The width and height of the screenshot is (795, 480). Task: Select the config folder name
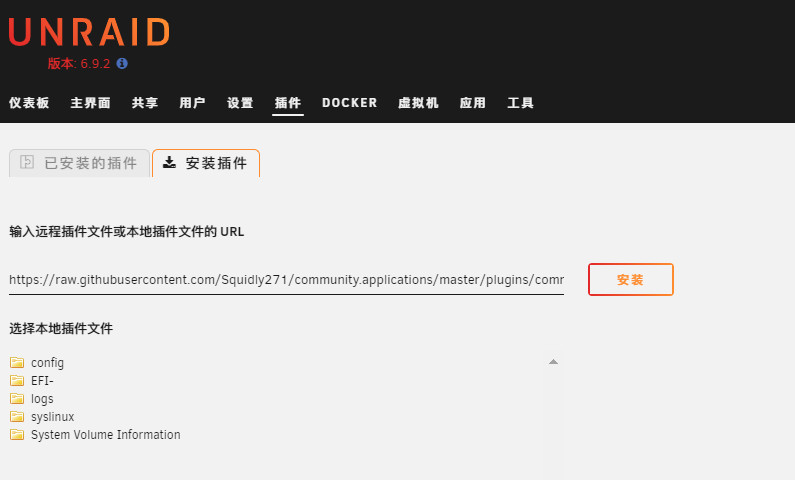click(x=47, y=363)
